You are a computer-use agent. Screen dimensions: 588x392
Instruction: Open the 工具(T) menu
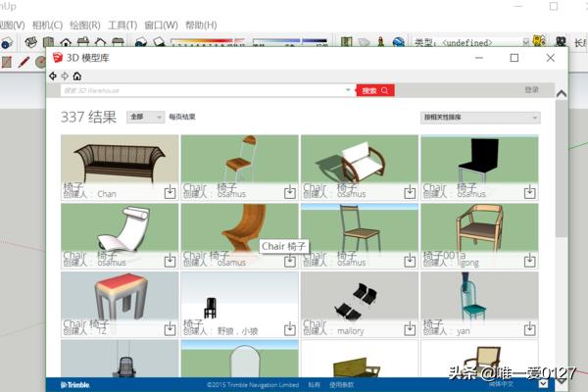[x=122, y=24]
